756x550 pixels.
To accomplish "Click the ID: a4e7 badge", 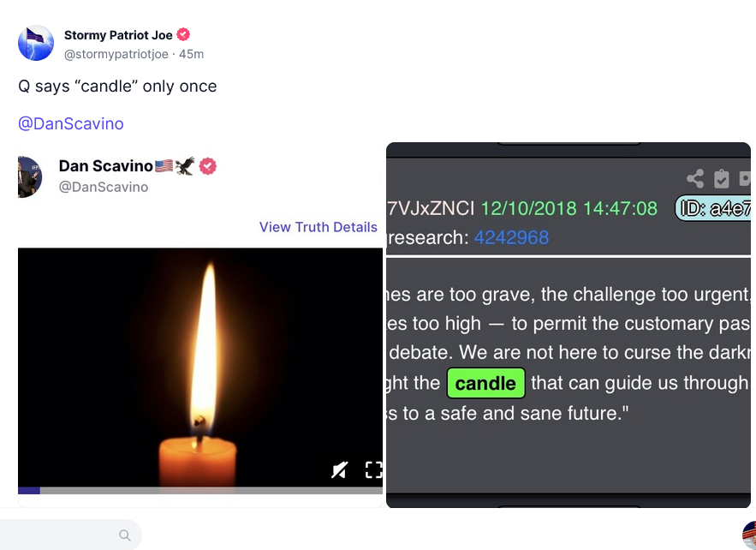I will pos(713,208).
